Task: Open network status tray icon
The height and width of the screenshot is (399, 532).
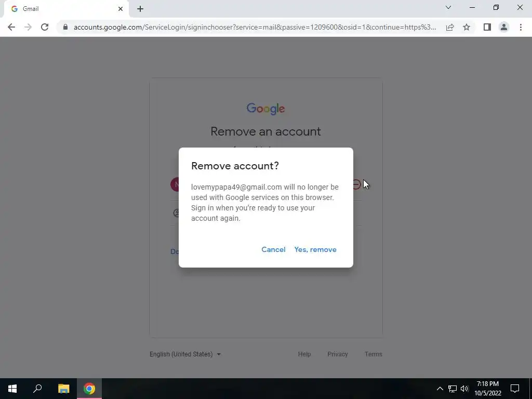Action: coord(453,389)
